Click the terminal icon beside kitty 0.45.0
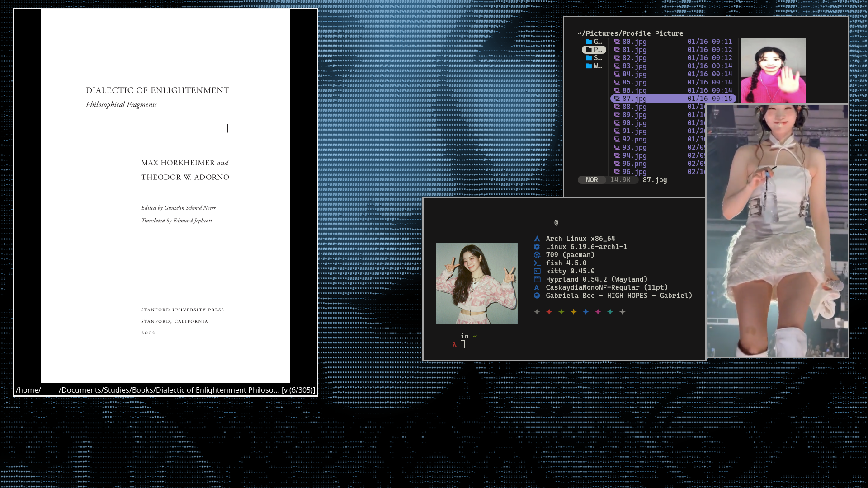This screenshot has height=488, width=868. (537, 271)
